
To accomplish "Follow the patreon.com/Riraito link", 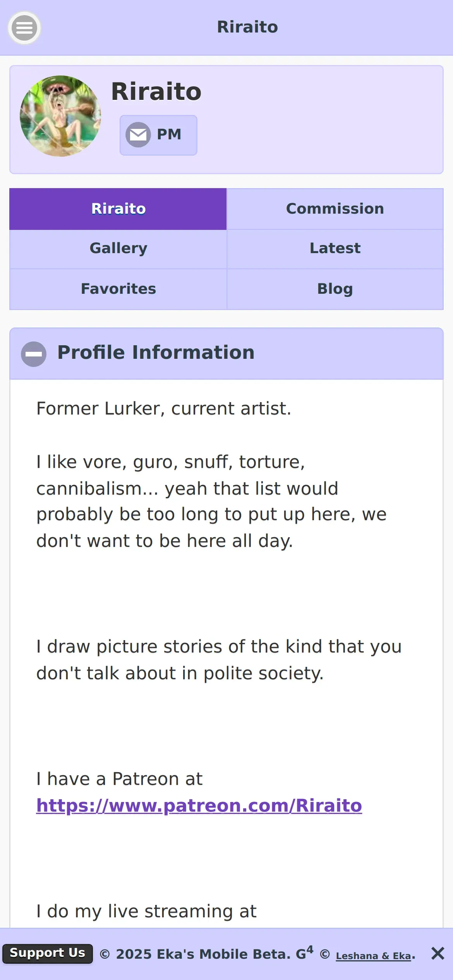I will point(199,806).
